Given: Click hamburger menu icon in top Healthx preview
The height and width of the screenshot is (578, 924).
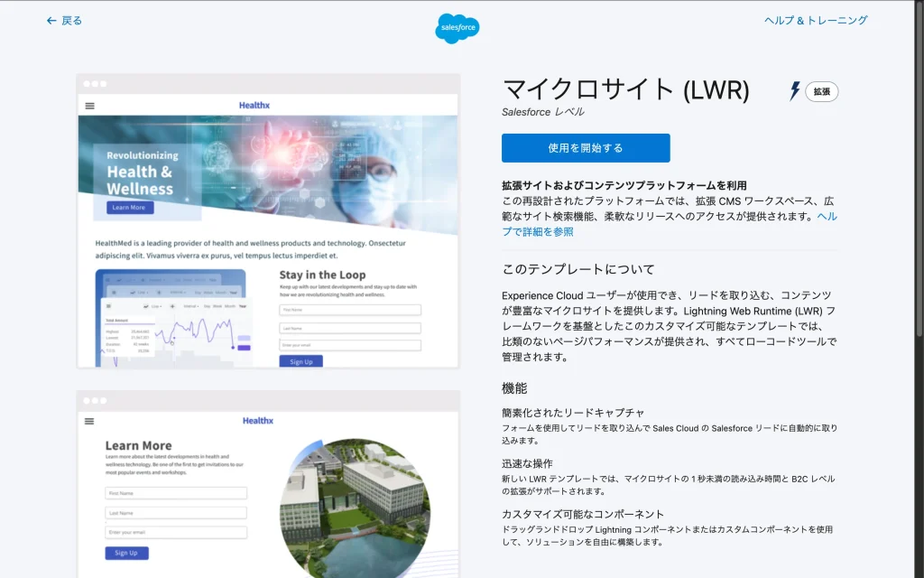Looking at the screenshot, I should (x=89, y=106).
